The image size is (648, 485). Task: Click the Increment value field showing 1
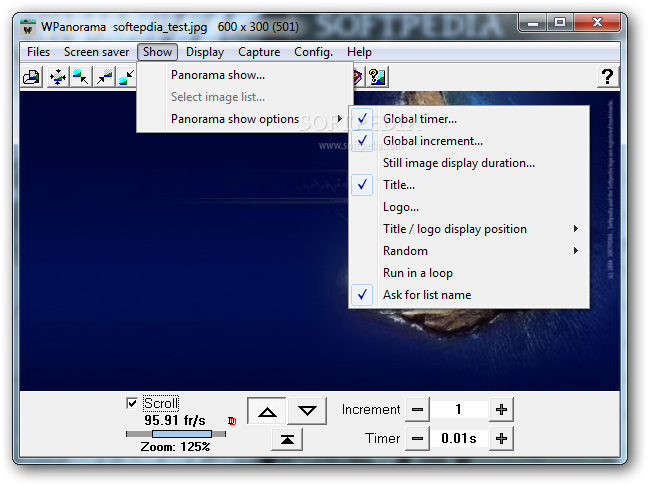pyautogui.click(x=459, y=409)
